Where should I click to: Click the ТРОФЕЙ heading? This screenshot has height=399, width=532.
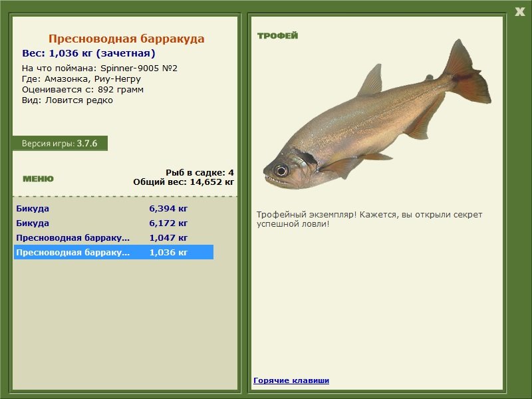coord(277,36)
